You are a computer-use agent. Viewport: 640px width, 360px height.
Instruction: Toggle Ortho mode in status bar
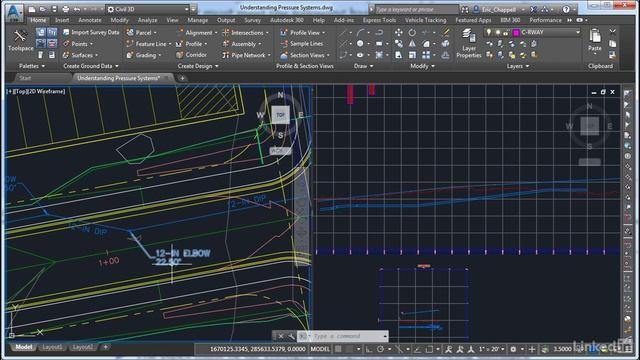[369, 349]
